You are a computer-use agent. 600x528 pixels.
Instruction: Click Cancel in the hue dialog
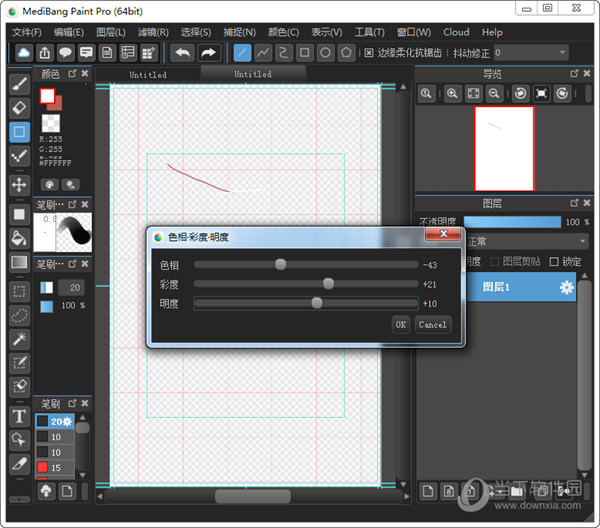pyautogui.click(x=432, y=325)
